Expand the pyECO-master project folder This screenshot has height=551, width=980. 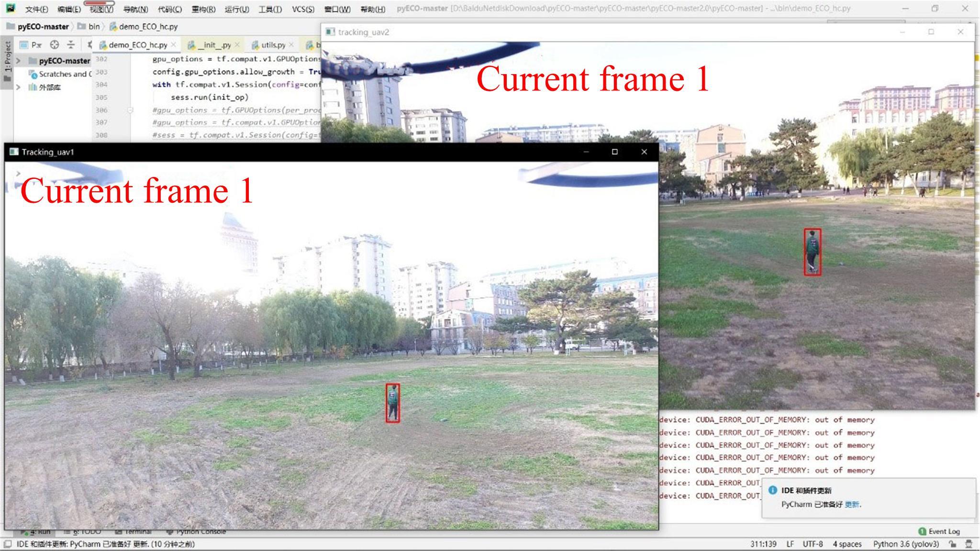[x=18, y=61]
